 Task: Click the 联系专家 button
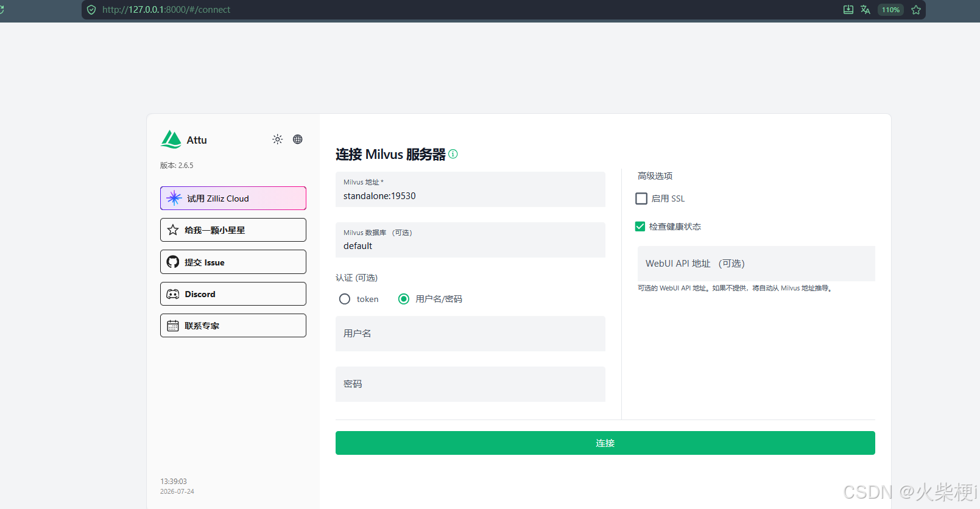pos(233,326)
